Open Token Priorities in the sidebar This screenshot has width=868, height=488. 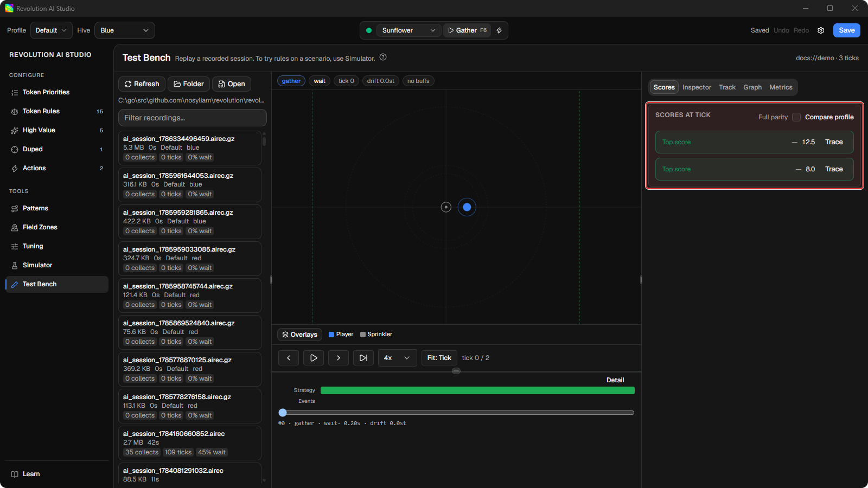click(56, 92)
